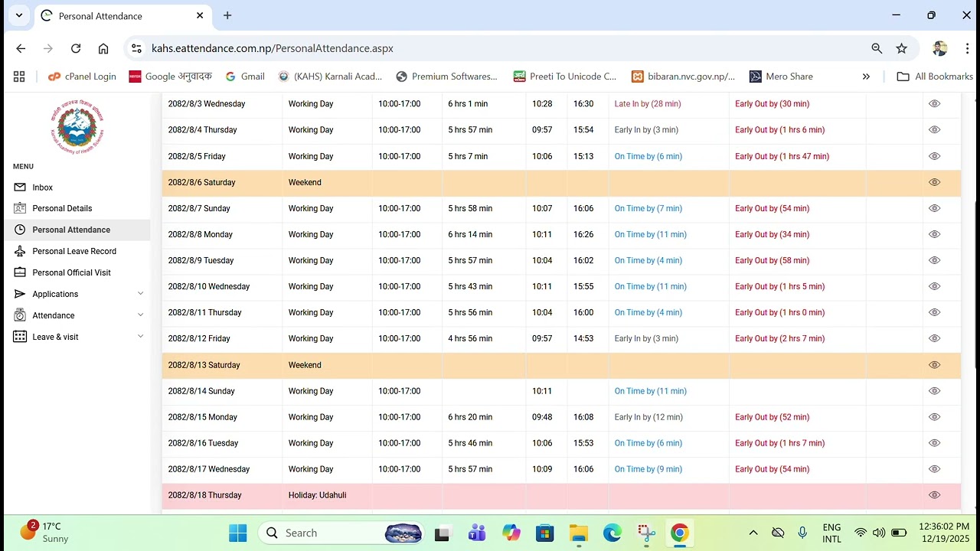The image size is (980, 551).
Task: View details eye icon for 2082/8/14 Sunday
Action: (x=934, y=391)
